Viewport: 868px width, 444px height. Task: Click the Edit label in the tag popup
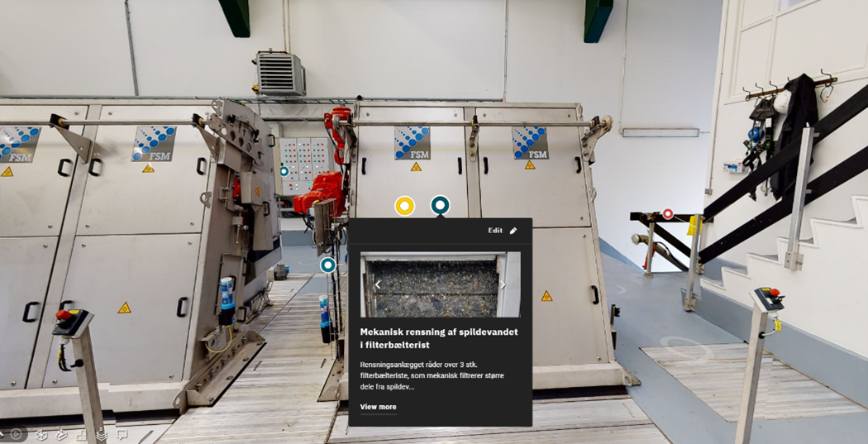pos(495,231)
